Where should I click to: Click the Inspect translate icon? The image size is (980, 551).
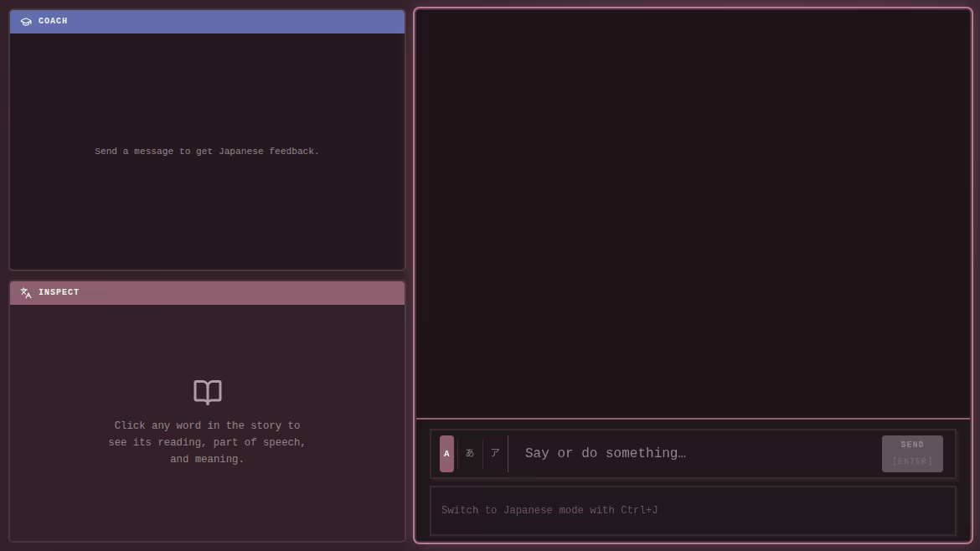coord(26,292)
